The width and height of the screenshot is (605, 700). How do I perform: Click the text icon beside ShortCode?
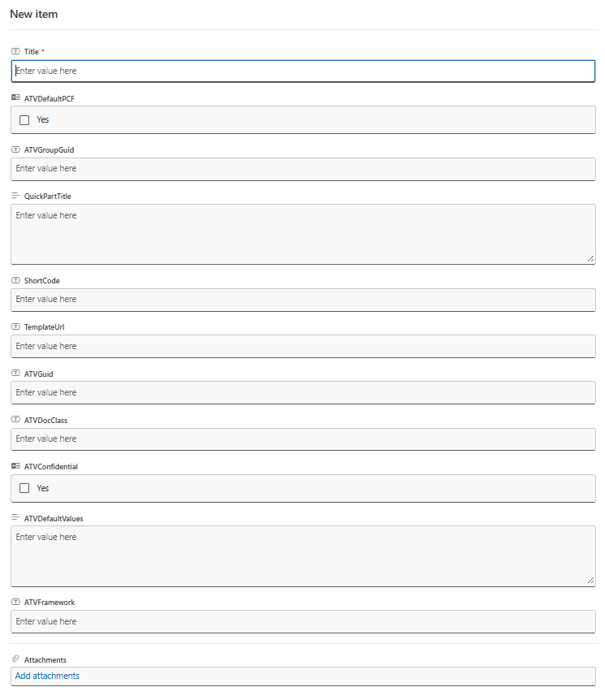pyautogui.click(x=15, y=280)
